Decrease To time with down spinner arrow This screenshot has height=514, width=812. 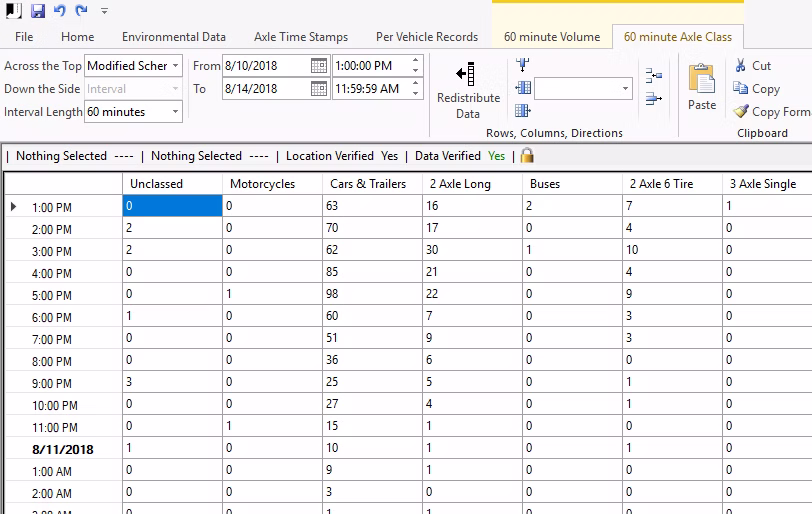point(415,94)
